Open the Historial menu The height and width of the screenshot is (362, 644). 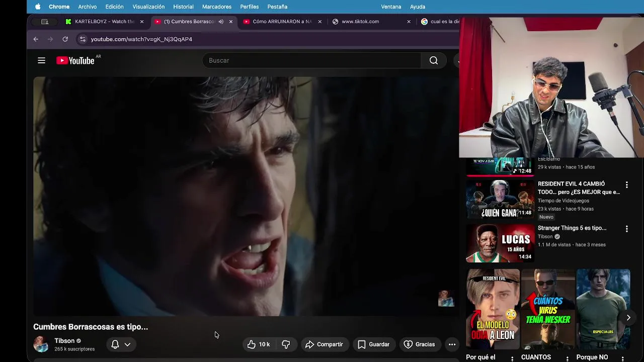pyautogui.click(x=183, y=7)
